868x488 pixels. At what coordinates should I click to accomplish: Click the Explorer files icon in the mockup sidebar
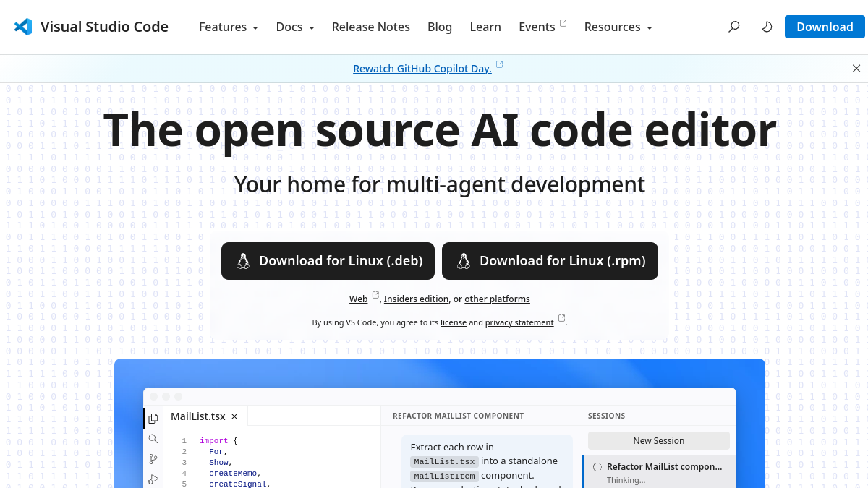153,418
